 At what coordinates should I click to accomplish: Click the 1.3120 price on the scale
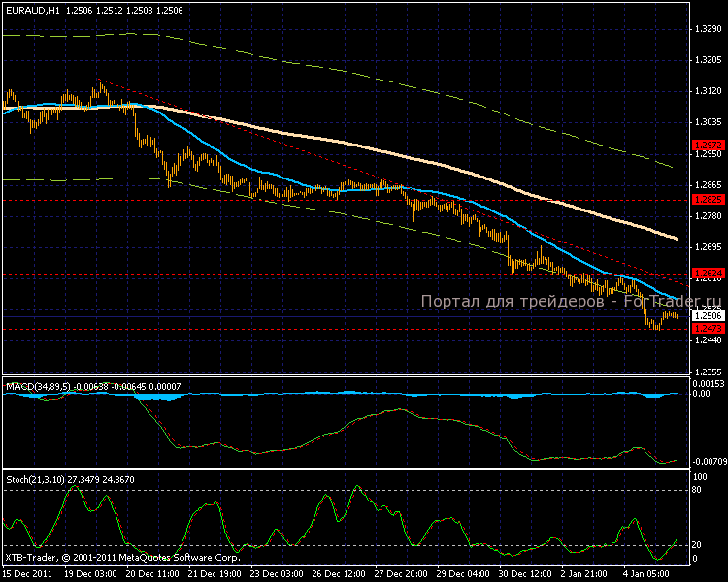pos(708,91)
